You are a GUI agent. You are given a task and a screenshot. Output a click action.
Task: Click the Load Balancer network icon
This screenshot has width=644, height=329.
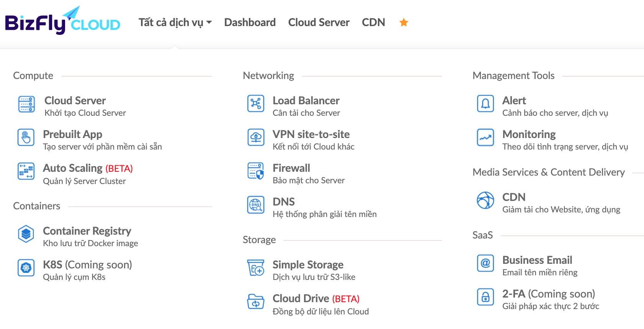(256, 104)
